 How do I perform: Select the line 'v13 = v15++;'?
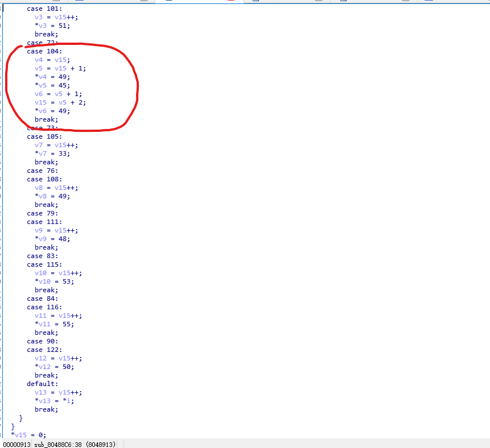coord(58,392)
